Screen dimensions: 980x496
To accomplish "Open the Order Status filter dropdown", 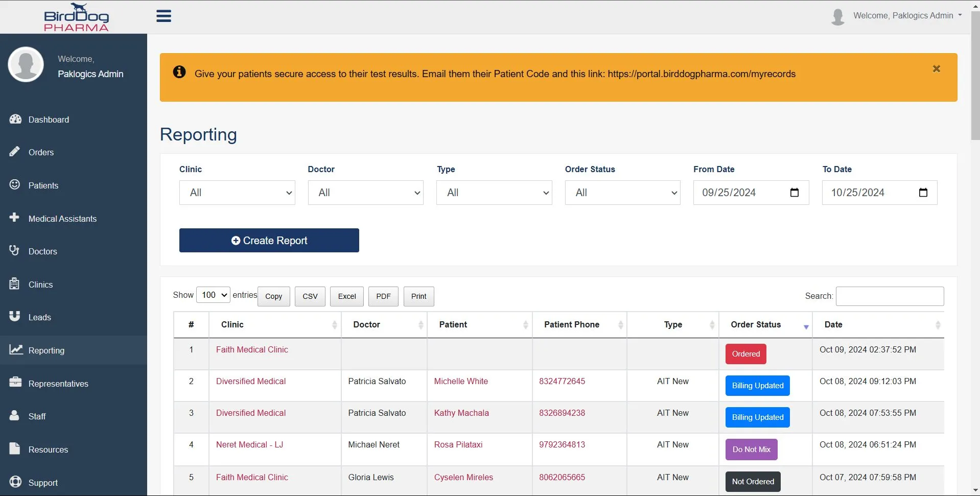I will pos(622,193).
